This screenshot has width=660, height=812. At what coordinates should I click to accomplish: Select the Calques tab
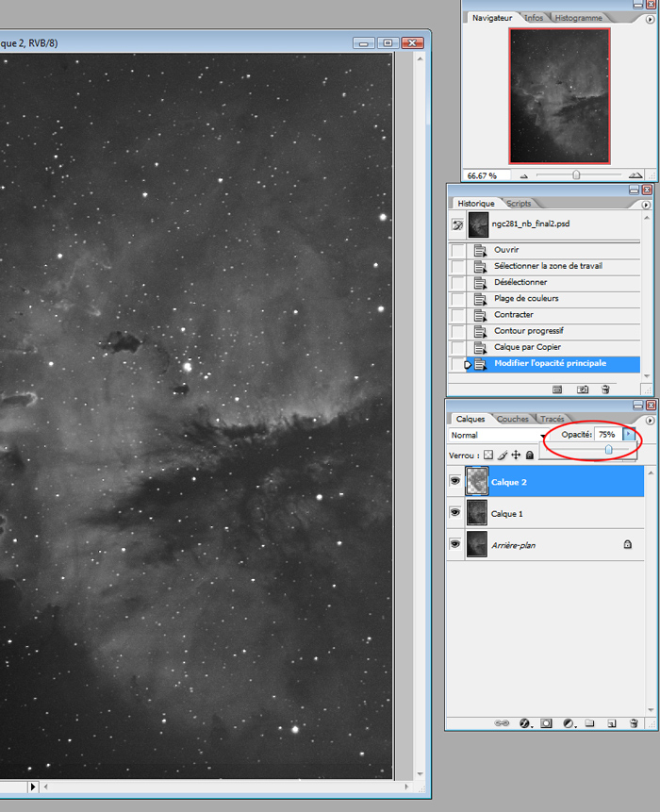click(470, 419)
